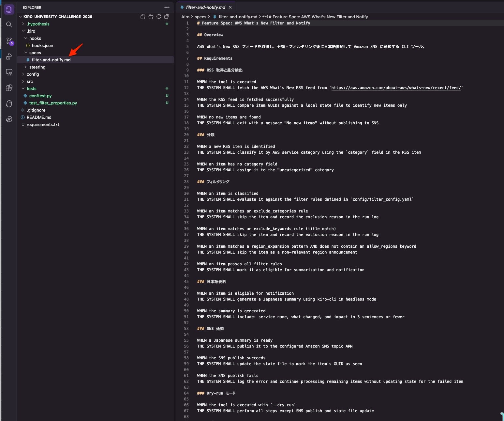504x421 pixels.
Task: Open the Extensions view icon
Action: tap(9, 88)
